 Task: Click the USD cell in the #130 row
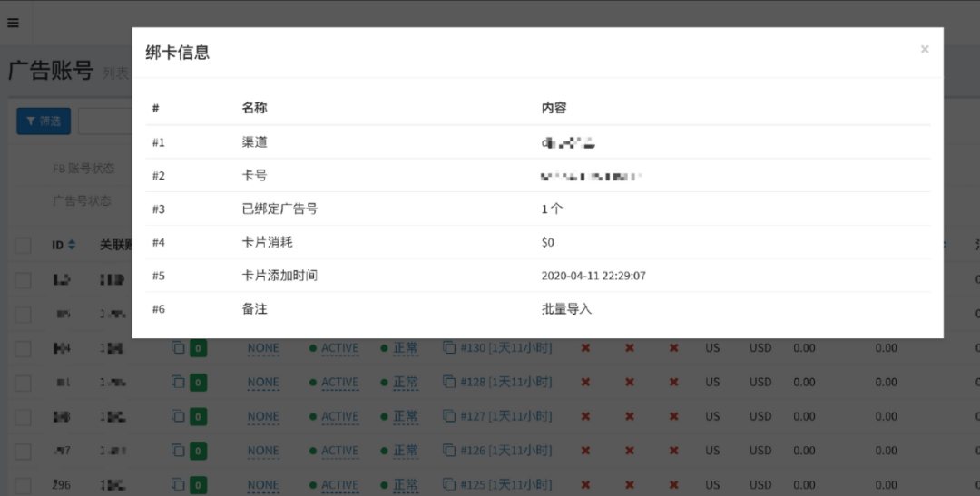point(760,348)
